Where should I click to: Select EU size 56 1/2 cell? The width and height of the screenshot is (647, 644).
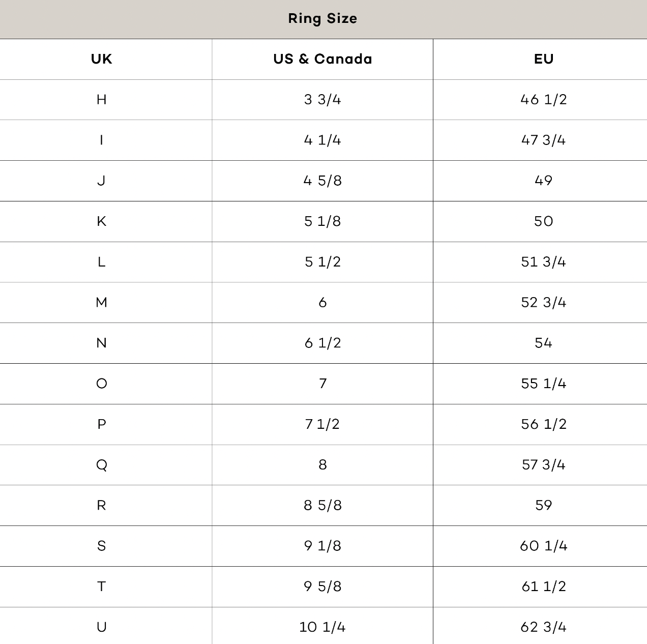tap(543, 424)
